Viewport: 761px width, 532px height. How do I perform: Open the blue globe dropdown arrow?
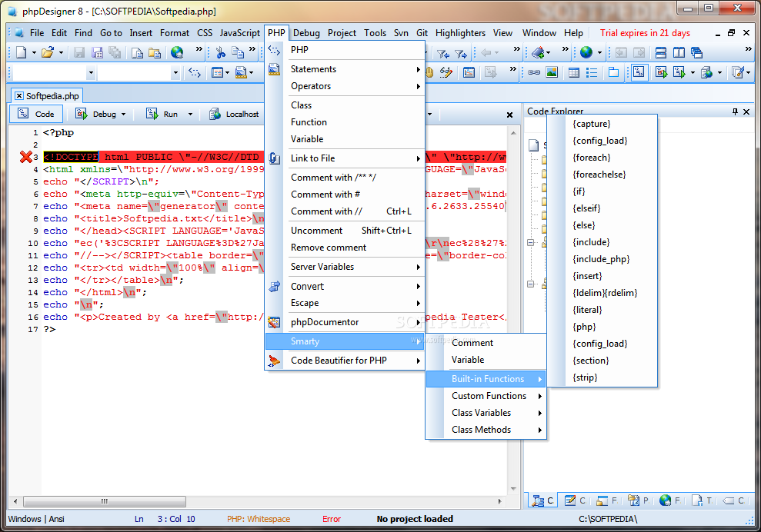[599, 53]
